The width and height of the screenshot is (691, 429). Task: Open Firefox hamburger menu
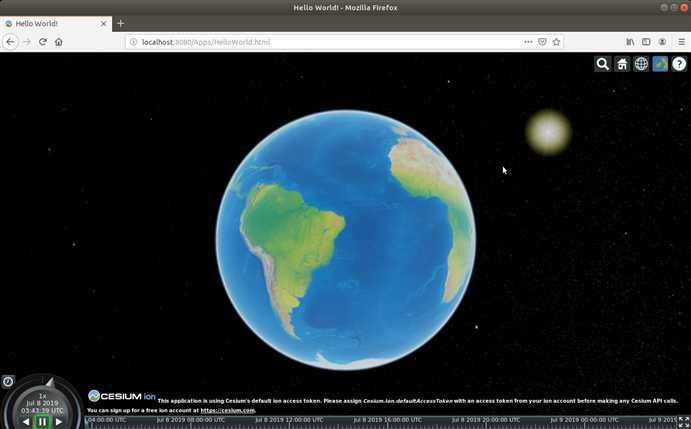681,42
